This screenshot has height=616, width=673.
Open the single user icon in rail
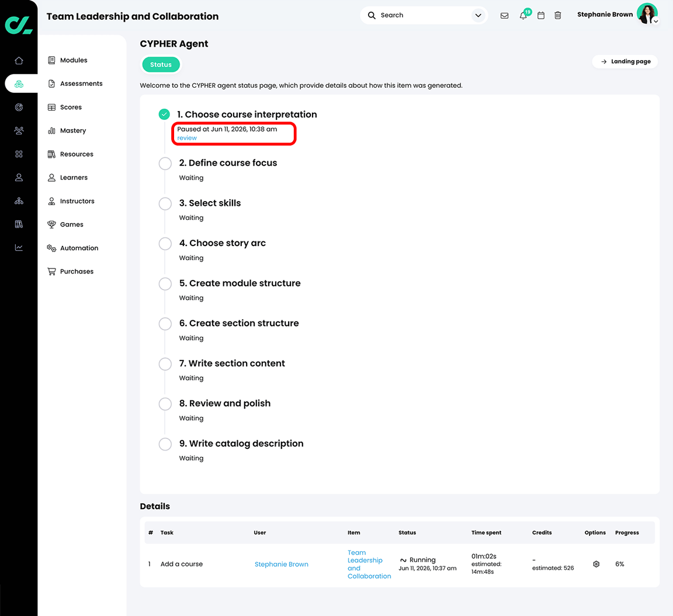pyautogui.click(x=19, y=177)
